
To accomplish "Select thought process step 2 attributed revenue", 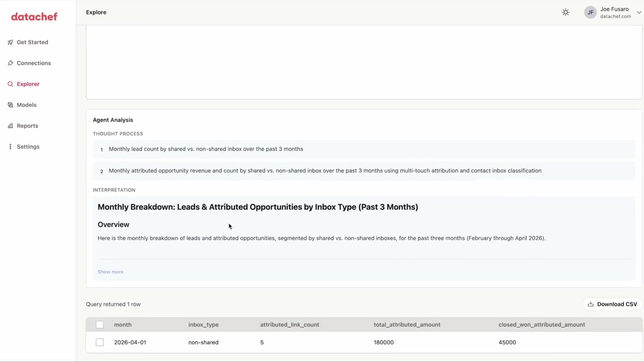I will click(364, 171).
